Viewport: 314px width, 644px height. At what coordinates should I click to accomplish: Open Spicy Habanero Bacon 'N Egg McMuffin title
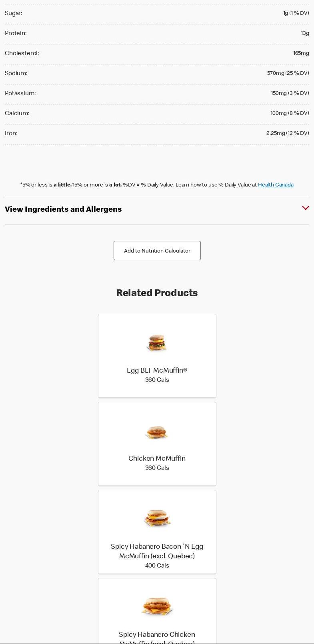157,551
